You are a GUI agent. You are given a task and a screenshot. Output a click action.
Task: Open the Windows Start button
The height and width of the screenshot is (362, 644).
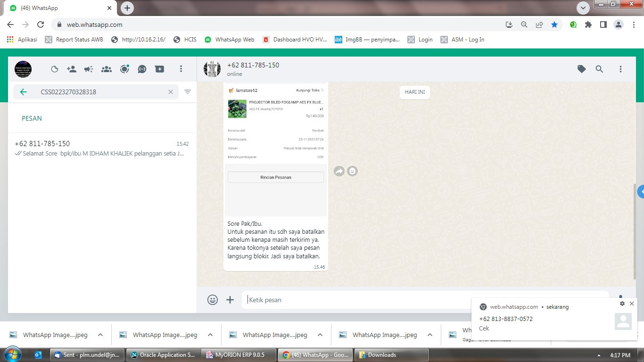click(12, 354)
